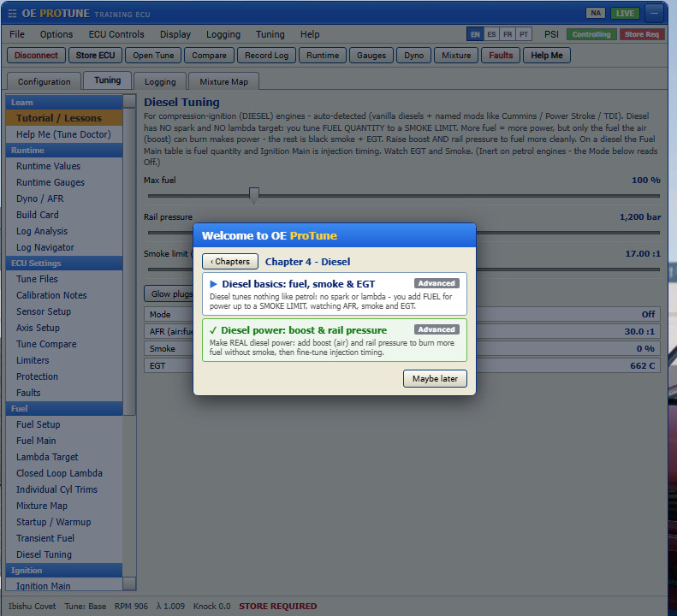Click sidebar scrollbar down arrow
Viewport: 677px width, 616px height.
coord(129,583)
